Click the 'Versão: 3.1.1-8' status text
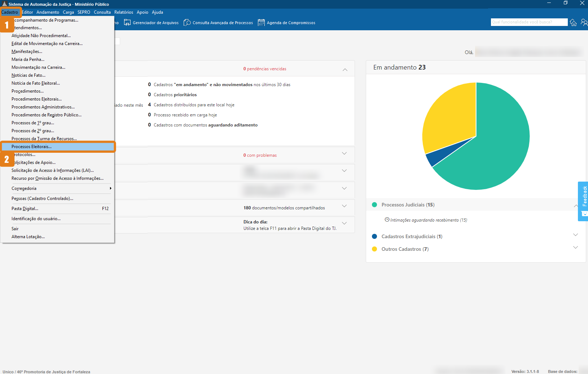 coord(525,371)
